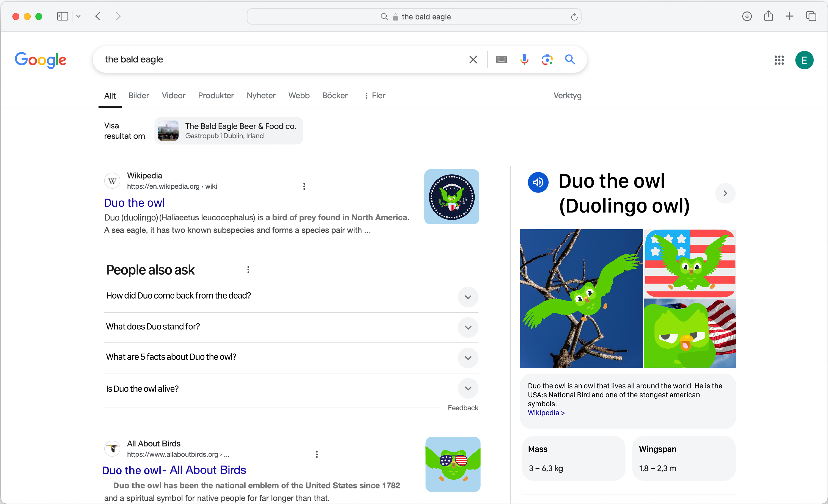This screenshot has width=828, height=504.
Task: Click the sunglasses owl thumbnail
Action: pyautogui.click(x=453, y=464)
